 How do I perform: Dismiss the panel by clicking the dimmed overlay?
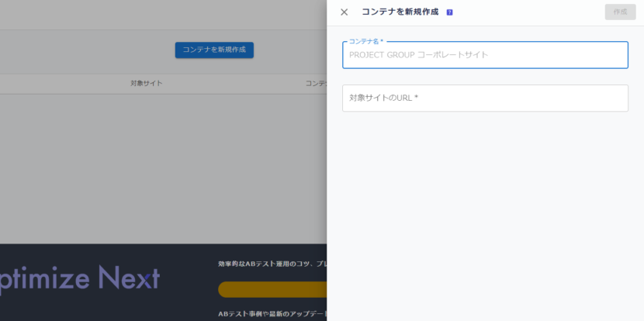click(x=155, y=171)
